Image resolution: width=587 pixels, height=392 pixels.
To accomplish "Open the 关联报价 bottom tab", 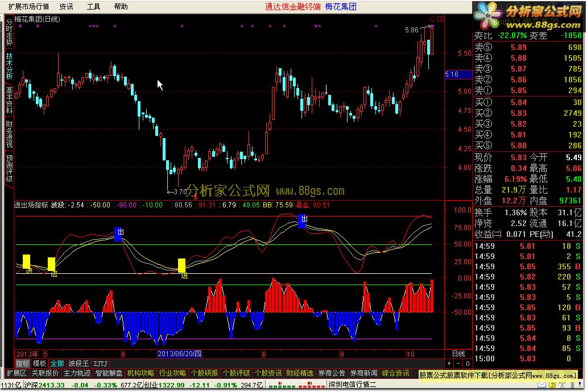I will (46, 373).
